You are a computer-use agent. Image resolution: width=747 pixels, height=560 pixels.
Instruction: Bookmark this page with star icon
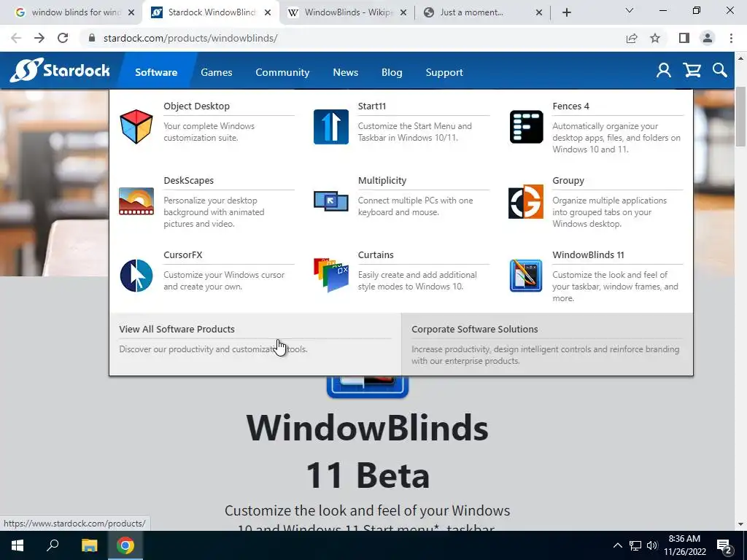coord(655,38)
